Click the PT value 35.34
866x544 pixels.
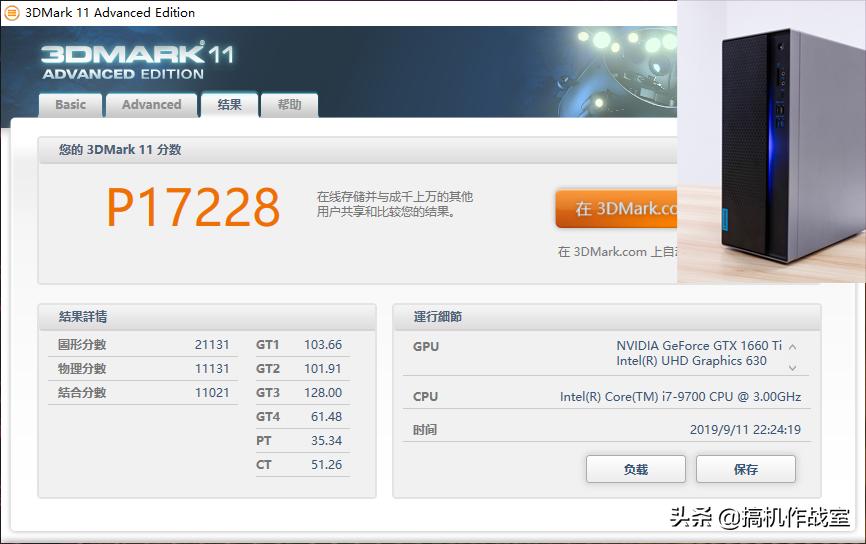326,441
